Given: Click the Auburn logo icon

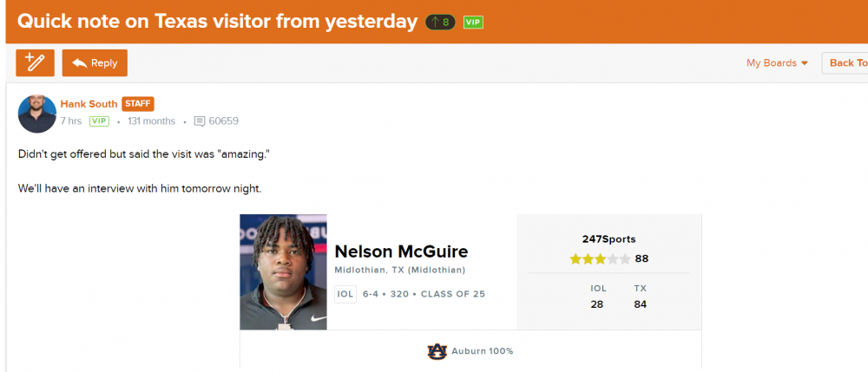Looking at the screenshot, I should pos(437,351).
